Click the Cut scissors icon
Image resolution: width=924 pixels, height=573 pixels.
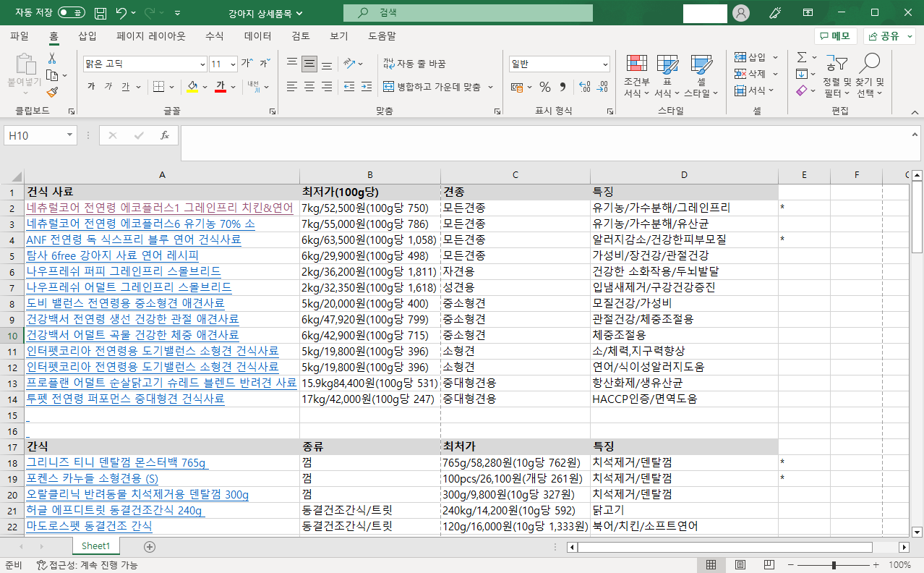tap(52, 58)
